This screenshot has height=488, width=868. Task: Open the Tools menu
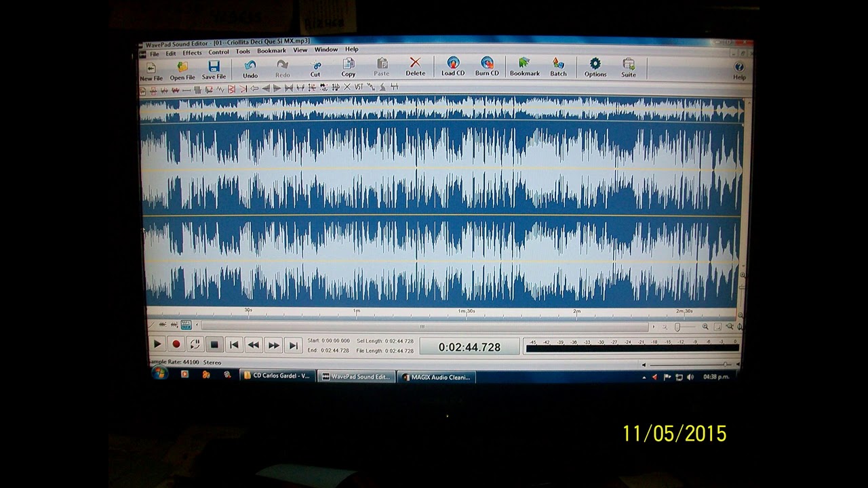point(243,52)
